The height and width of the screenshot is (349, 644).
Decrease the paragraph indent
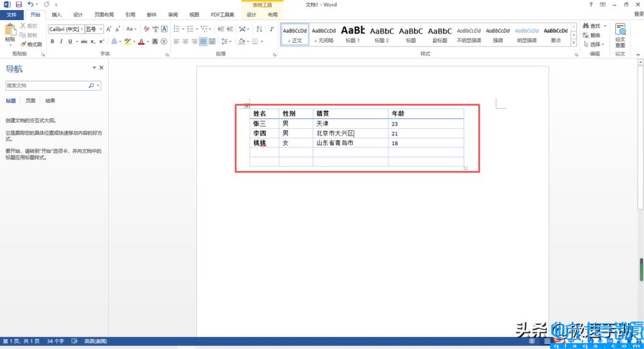(221, 29)
